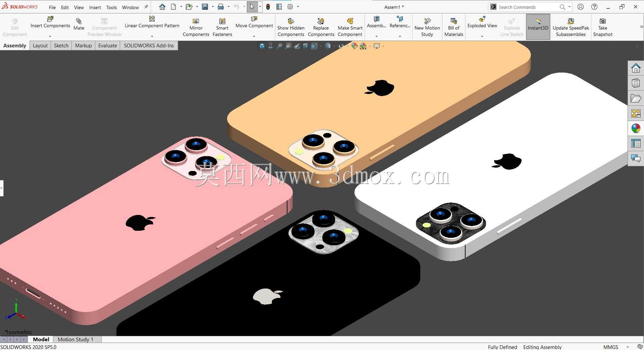
Task: Expand Linear Component Pattern dropdown arrow
Action: pos(152,36)
